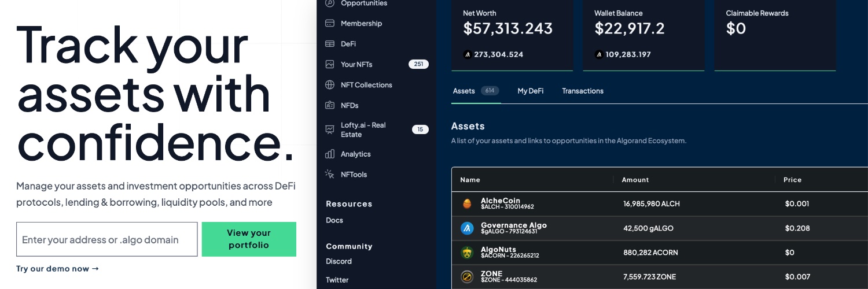The height and width of the screenshot is (289, 868).
Task: Select the AlcheCoin asset name
Action: (501, 201)
